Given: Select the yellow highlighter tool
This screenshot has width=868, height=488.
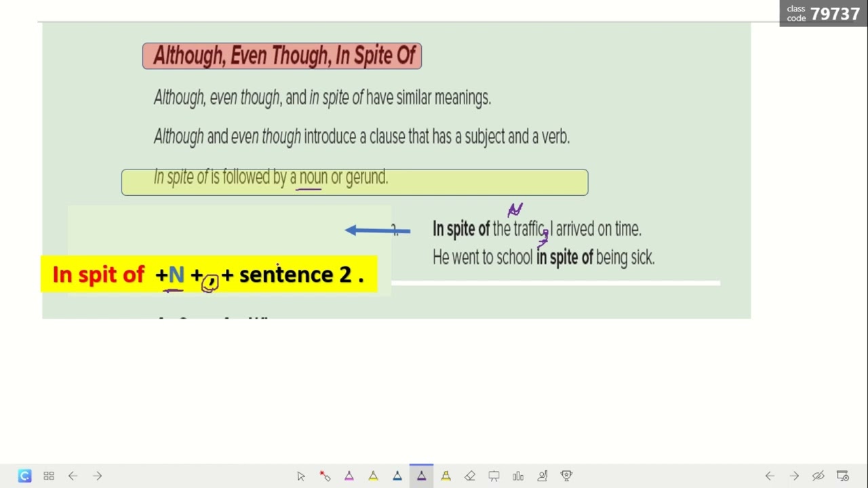Looking at the screenshot, I should point(446,476).
